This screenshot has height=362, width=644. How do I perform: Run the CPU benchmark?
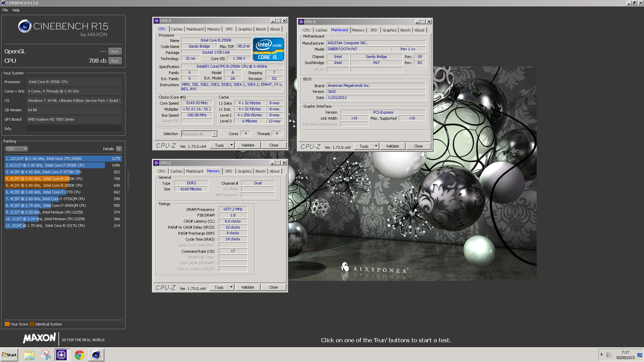tap(115, 61)
